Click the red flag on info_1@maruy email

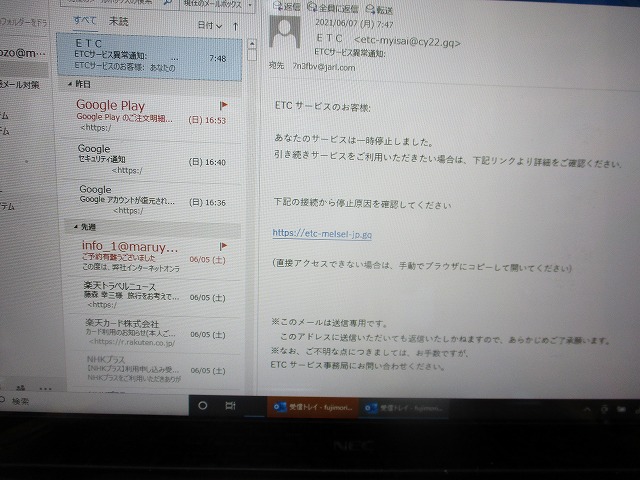[x=223, y=244]
